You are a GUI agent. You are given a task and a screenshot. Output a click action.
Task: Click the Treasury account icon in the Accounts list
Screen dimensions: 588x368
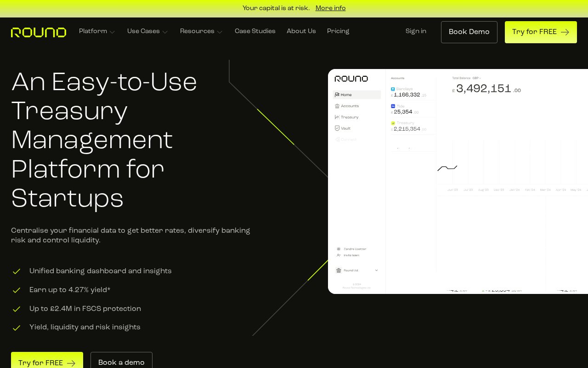click(x=393, y=123)
